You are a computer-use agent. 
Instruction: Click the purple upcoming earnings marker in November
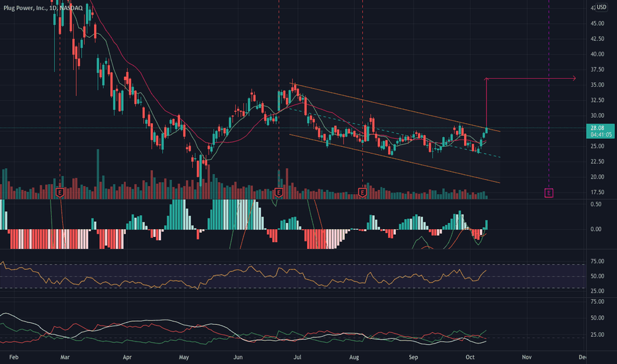549,193
